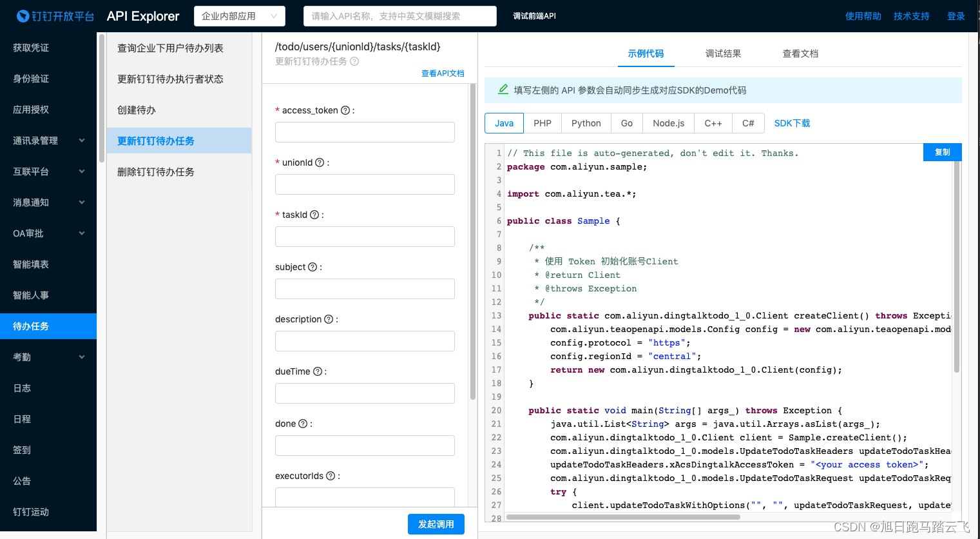
Task: Select 日程 in sidebar
Action: [x=48, y=419]
